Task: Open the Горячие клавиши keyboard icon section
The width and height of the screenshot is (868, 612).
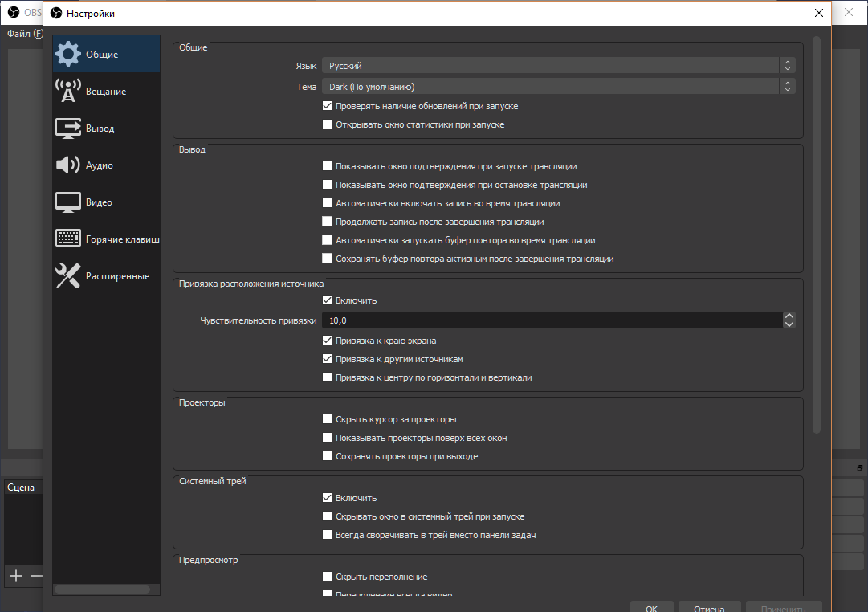Action: click(x=68, y=239)
